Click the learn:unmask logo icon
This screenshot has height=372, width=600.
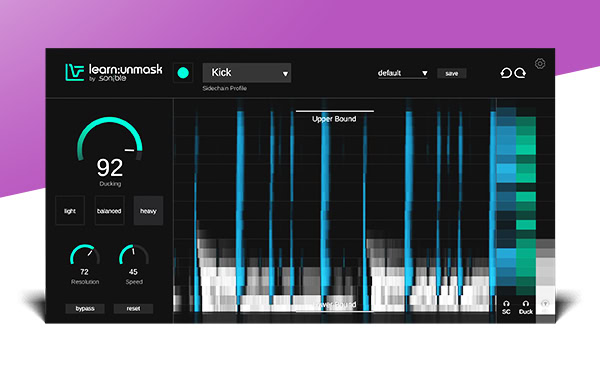click(75, 72)
